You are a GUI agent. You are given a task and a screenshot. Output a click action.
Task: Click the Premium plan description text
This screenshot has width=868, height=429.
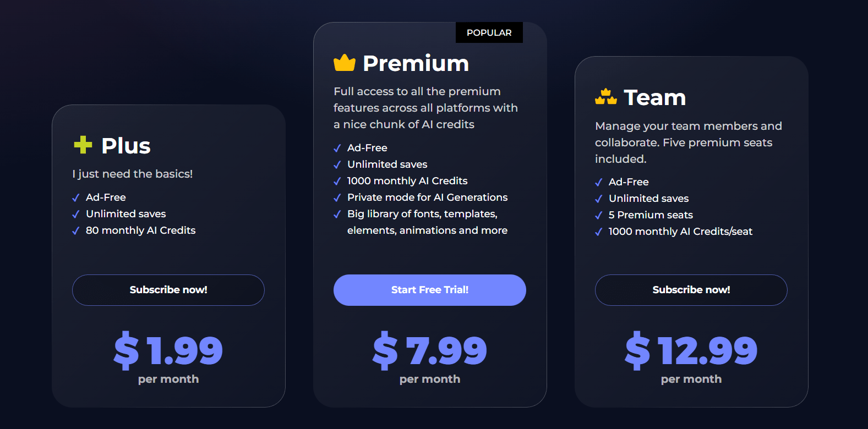coord(425,108)
